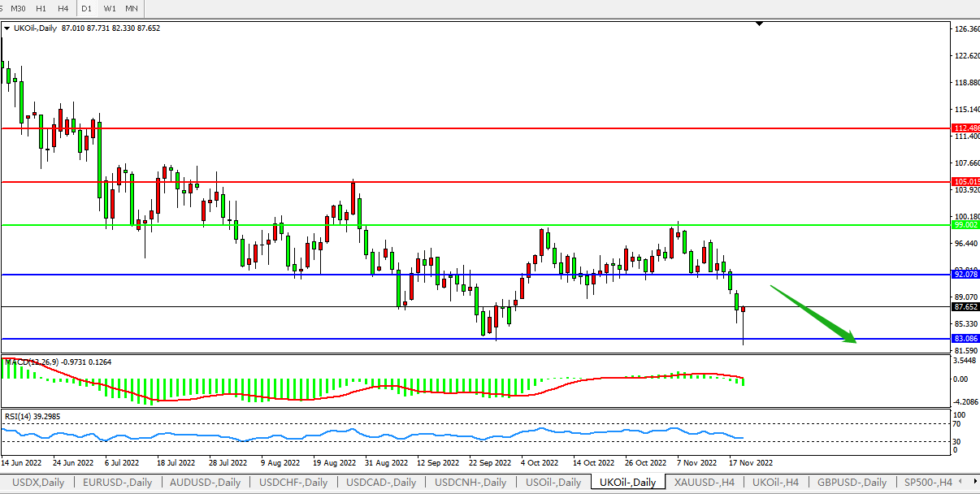The width and height of the screenshot is (980, 494).
Task: Change timeframe to H4
Action: pyautogui.click(x=63, y=8)
